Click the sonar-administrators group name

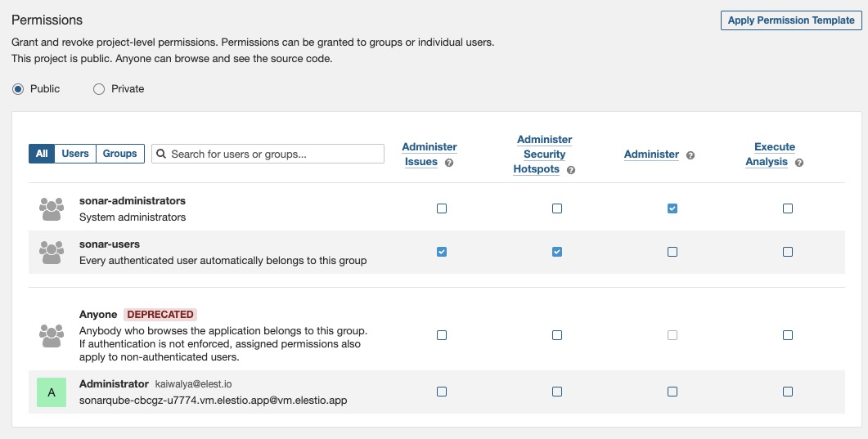pyautogui.click(x=133, y=201)
